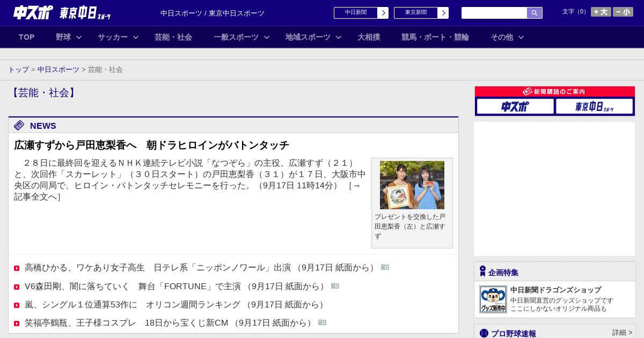Click the 企画特集 ribbon icon
Image resolution: width=644 pixels, height=338 pixels.
click(482, 271)
